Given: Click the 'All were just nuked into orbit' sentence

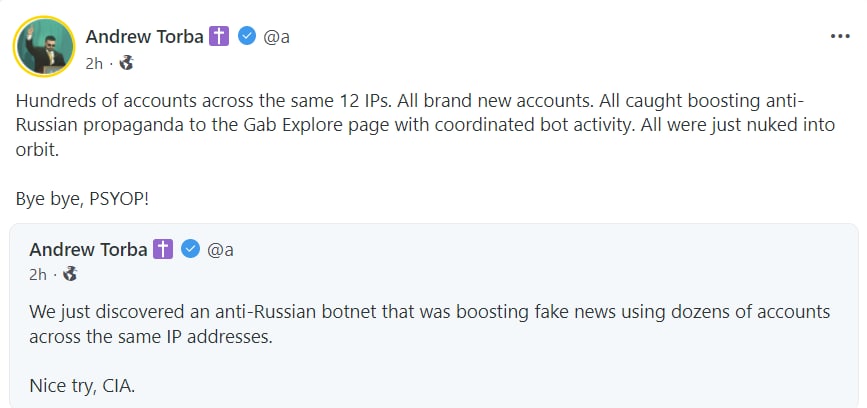Looking at the screenshot, I should (x=700, y=126).
